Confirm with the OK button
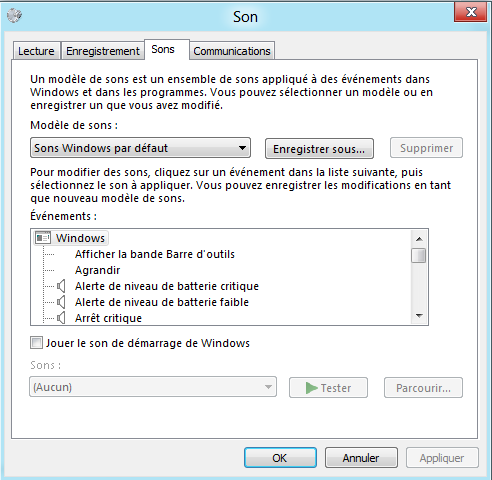 [x=280, y=458]
